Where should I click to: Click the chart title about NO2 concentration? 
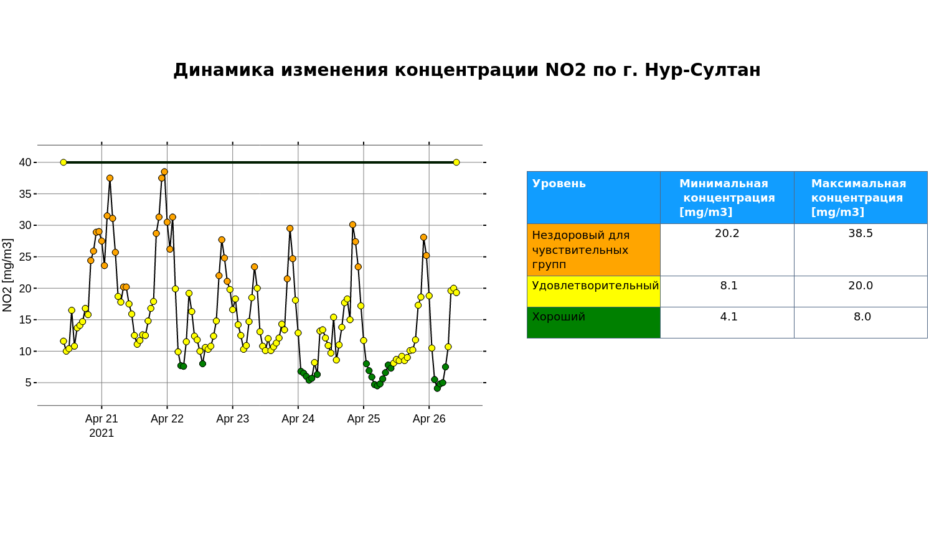click(467, 70)
